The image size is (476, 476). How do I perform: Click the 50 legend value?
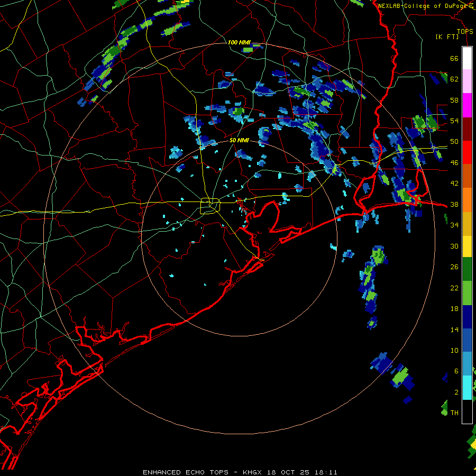[x=454, y=142]
